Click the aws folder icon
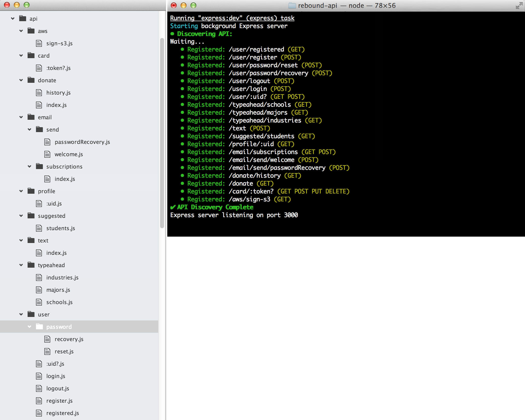 pos(31,31)
